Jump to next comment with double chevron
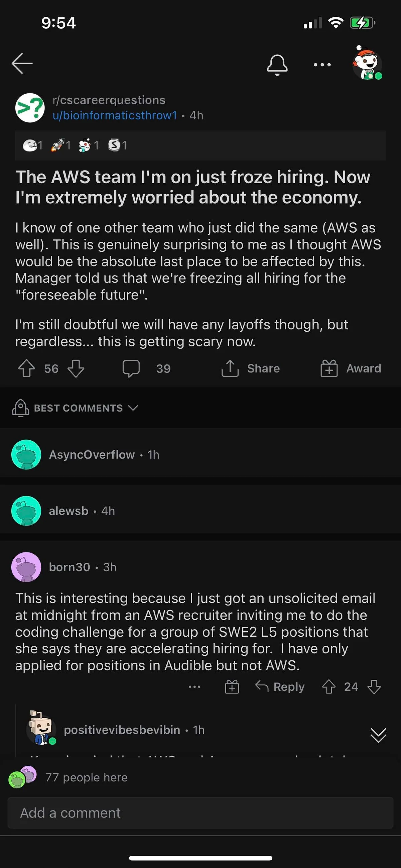Screen dimensions: 401x868 378,735
